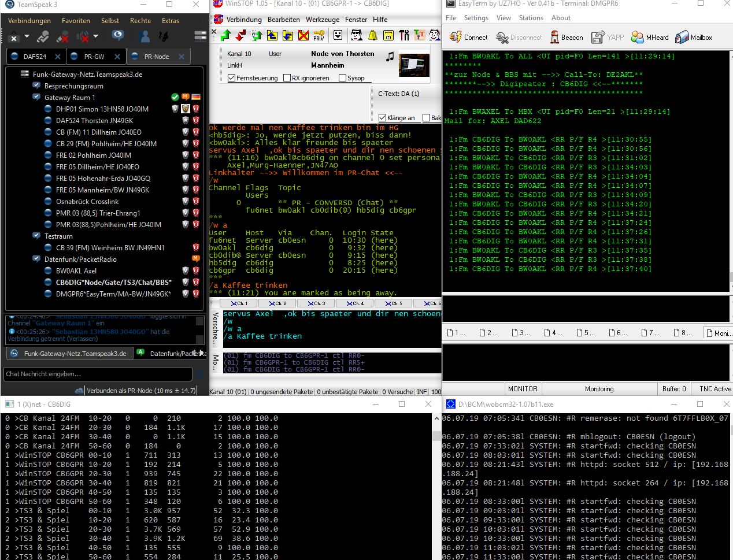The height and width of the screenshot is (560, 733).
Task: Click the music note icon in WinSTOP
Action: click(390, 57)
